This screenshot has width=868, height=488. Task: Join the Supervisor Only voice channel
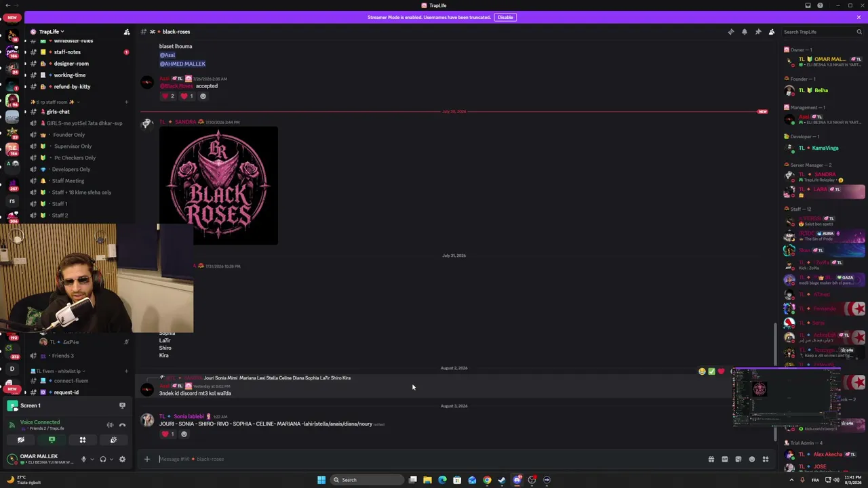79,146
